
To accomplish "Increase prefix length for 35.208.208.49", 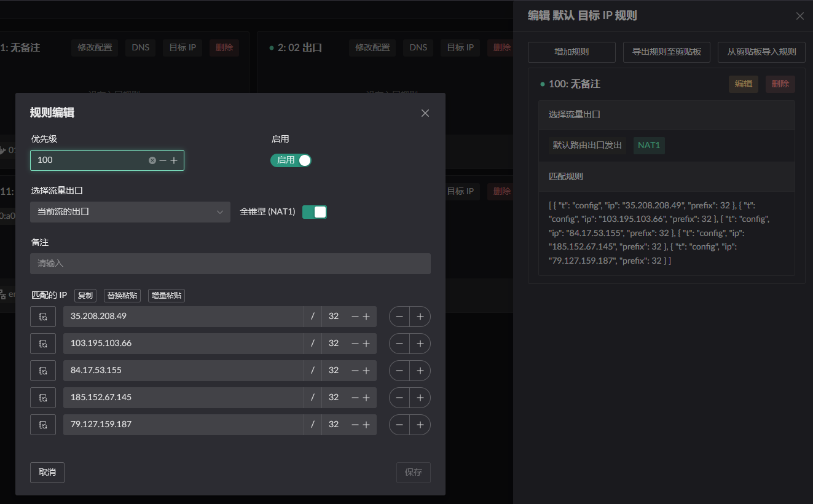I will coord(366,317).
